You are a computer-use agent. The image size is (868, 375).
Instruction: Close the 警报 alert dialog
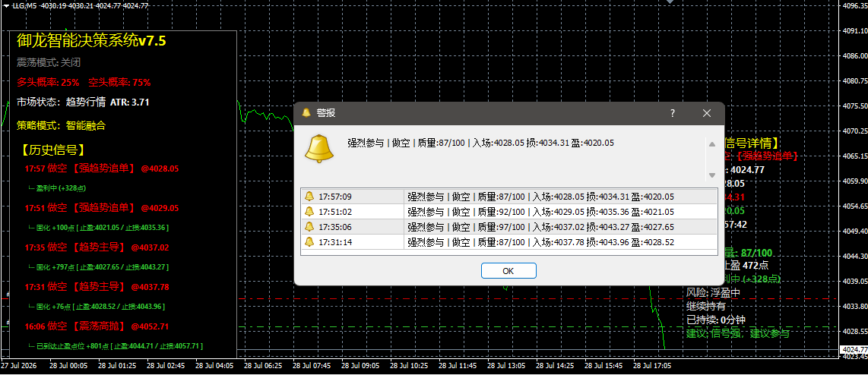[x=706, y=113]
